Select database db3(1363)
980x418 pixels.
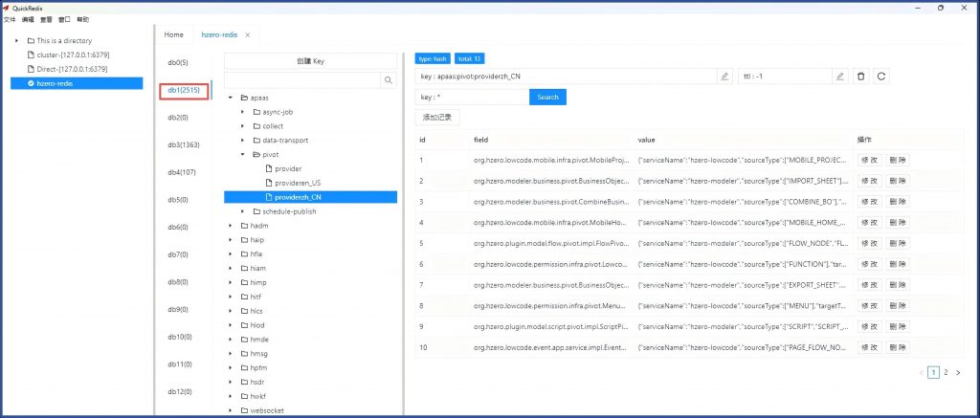[x=184, y=144]
